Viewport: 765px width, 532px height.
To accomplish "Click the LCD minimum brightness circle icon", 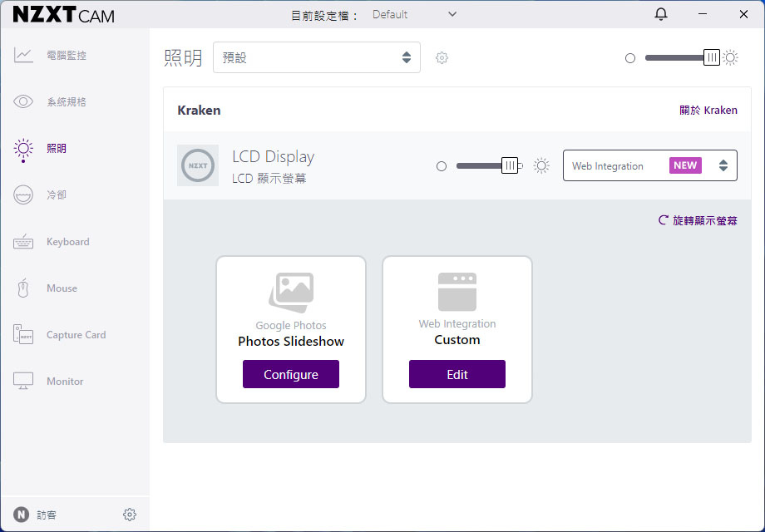I will [442, 166].
